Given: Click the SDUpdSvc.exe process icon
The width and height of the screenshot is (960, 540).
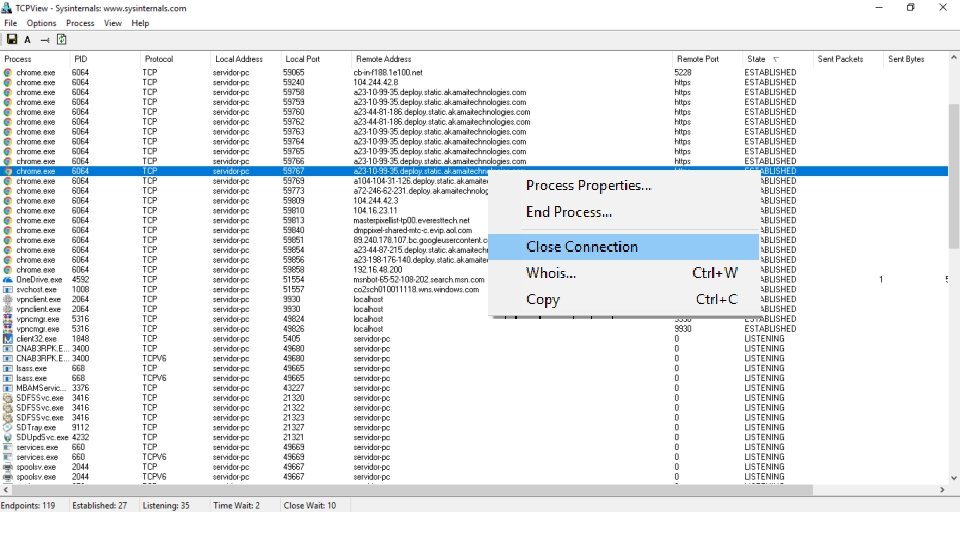Looking at the screenshot, I should click(x=7, y=437).
